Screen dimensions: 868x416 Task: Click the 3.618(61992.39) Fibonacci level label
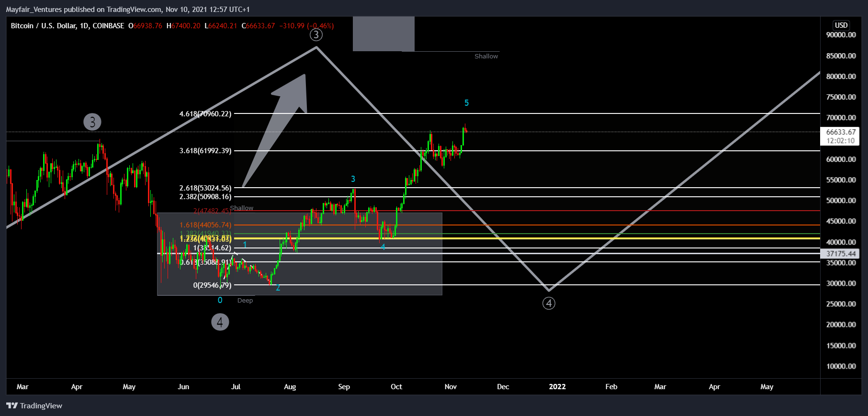coord(205,151)
